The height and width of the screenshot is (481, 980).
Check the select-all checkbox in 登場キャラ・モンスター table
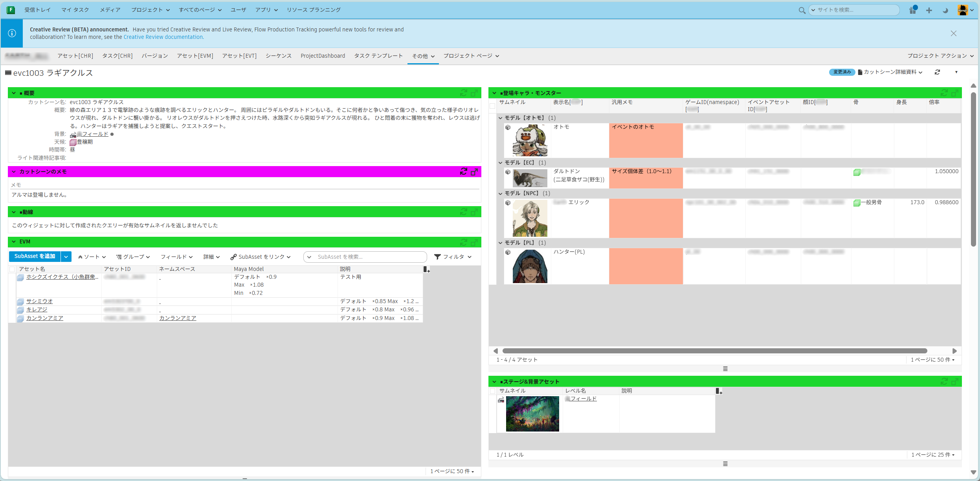pyautogui.click(x=492, y=106)
